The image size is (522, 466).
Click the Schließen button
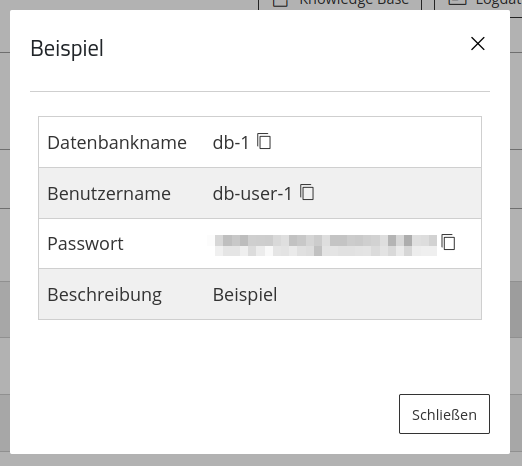[x=444, y=414]
